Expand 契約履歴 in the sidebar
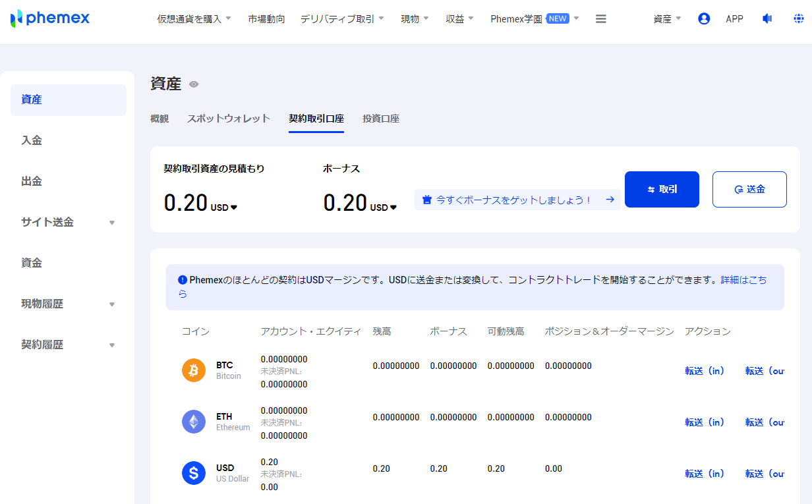Viewport: 812px width, 504px height. pyautogui.click(x=69, y=345)
